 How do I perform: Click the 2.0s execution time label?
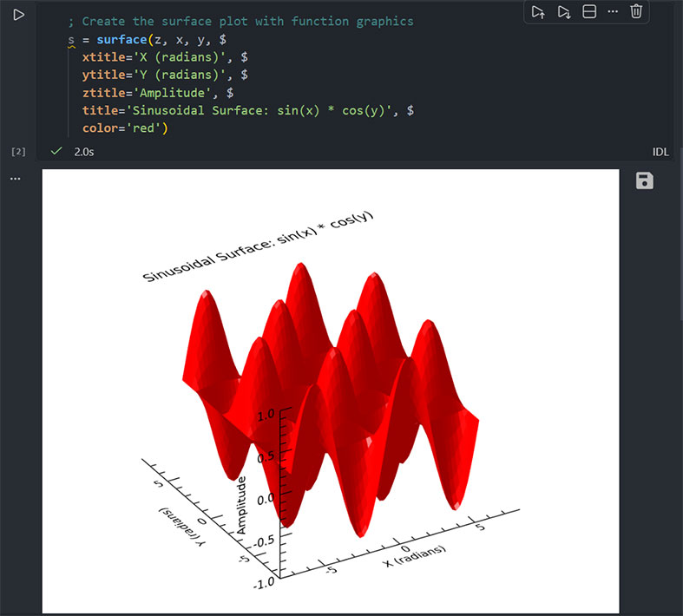pyautogui.click(x=84, y=152)
